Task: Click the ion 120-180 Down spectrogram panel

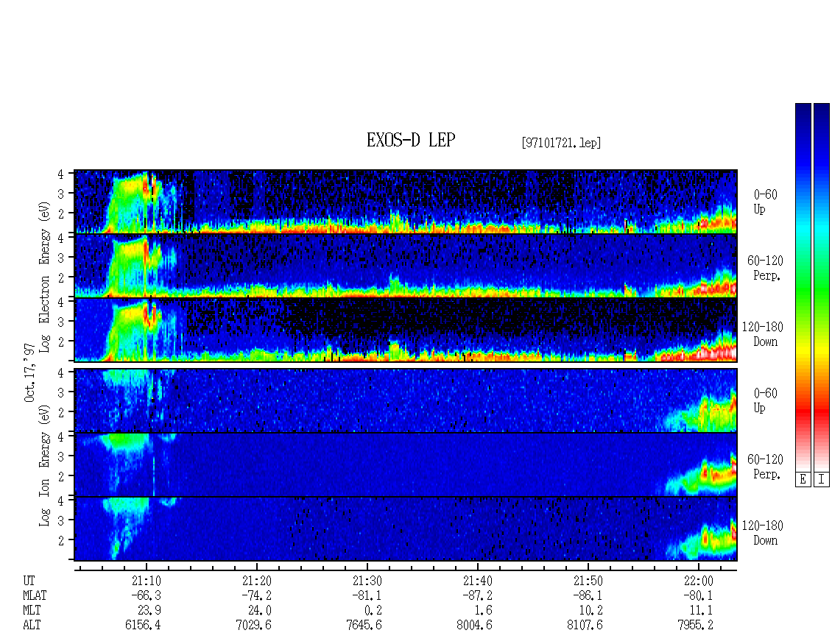Action: coord(406,528)
